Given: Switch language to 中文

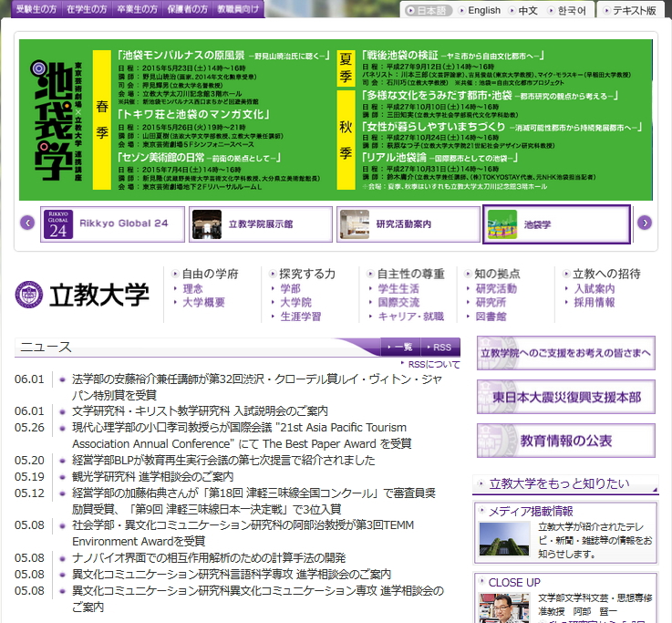Looking at the screenshot, I should point(523,10).
